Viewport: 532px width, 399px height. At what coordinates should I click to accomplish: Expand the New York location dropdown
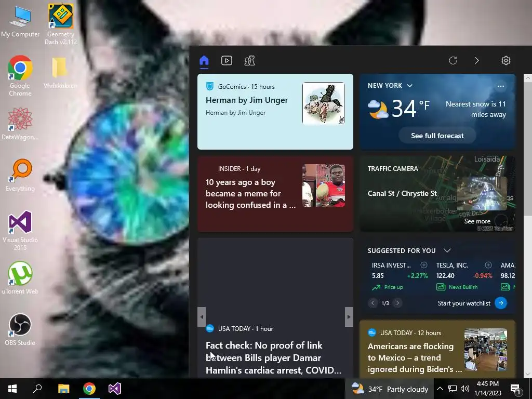click(410, 86)
